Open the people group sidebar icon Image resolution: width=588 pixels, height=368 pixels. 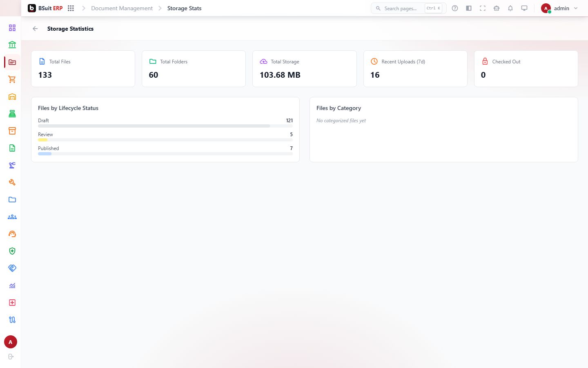point(12,217)
